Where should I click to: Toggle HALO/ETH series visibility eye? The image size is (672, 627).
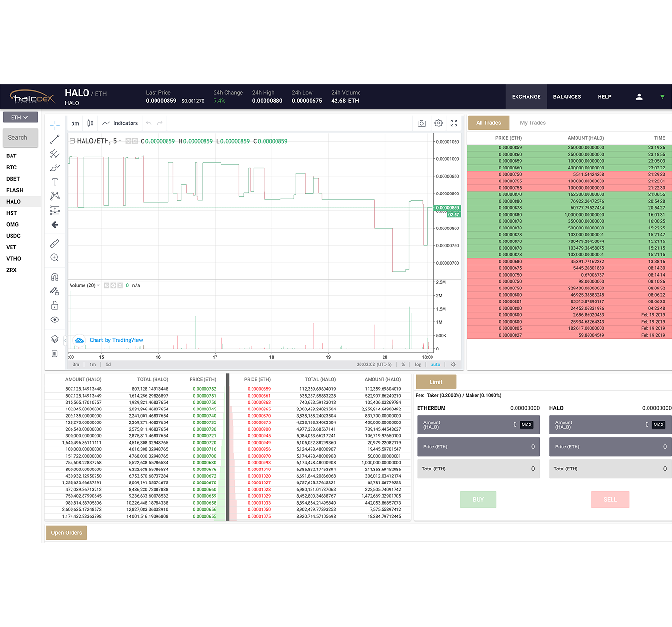point(128,141)
